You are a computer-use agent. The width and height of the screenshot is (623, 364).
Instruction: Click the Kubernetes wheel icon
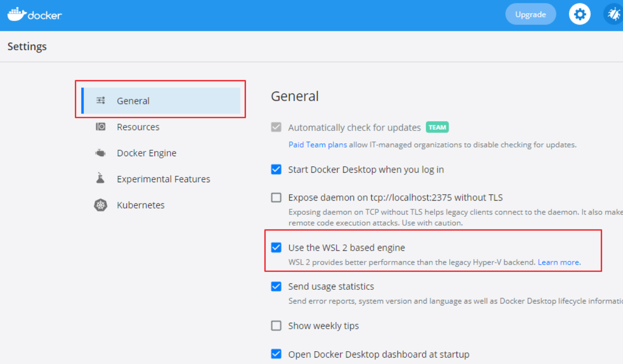pyautogui.click(x=100, y=205)
